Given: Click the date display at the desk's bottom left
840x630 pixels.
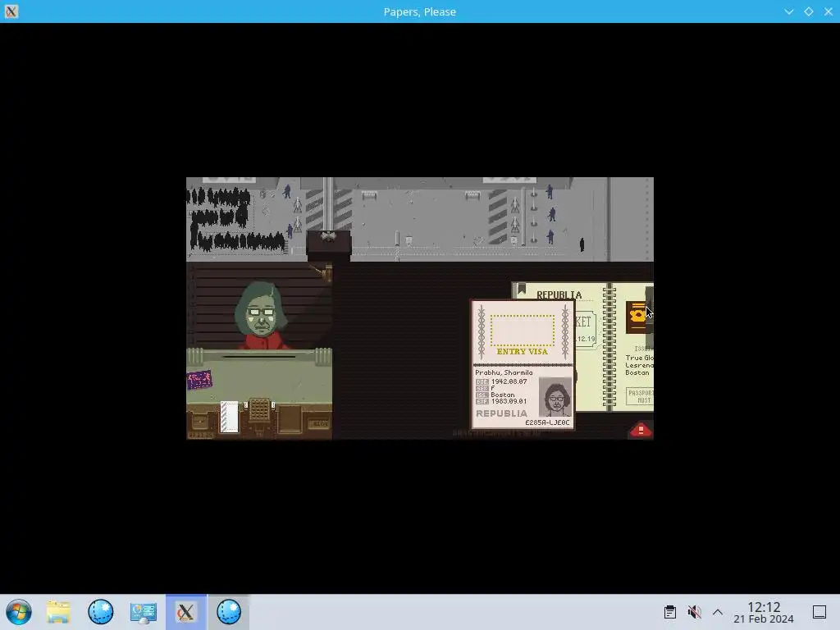Looking at the screenshot, I should [200, 435].
